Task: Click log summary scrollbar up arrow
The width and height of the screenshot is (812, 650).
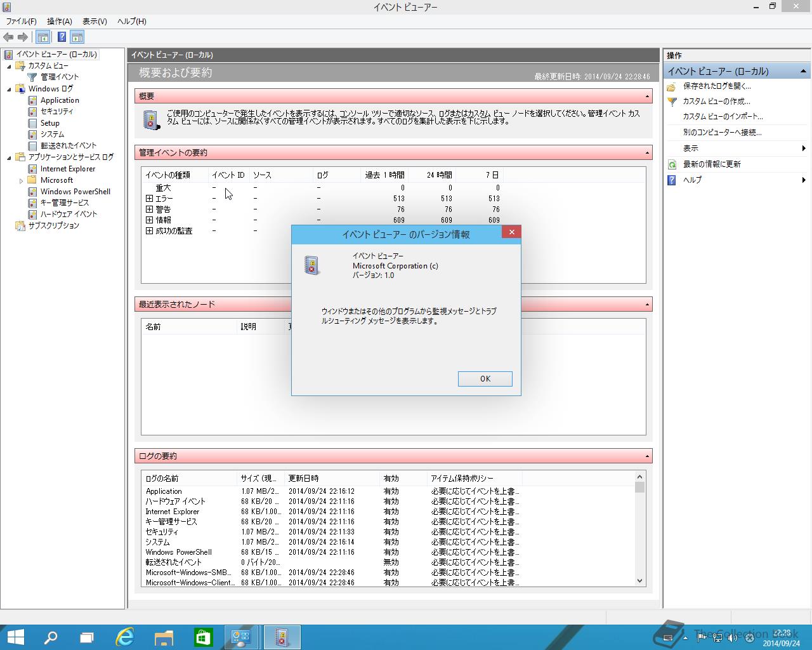Action: (x=639, y=477)
